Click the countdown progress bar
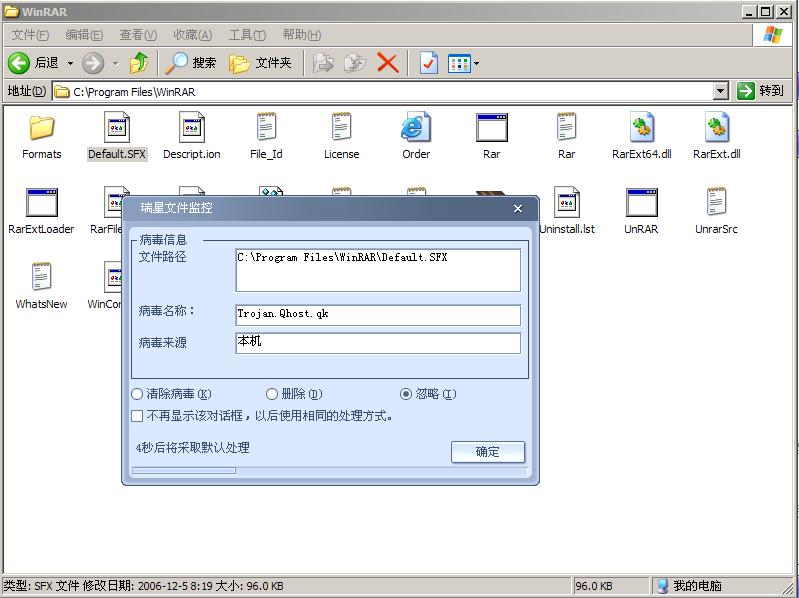The width and height of the screenshot is (799, 598). (329, 471)
